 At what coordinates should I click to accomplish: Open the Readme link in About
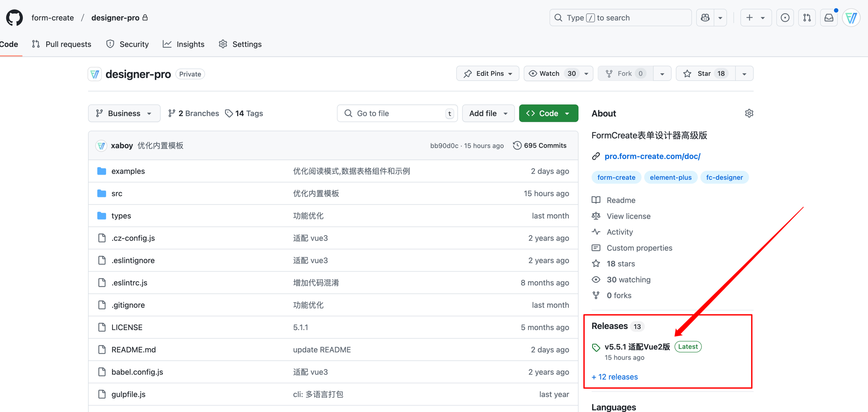coord(614,200)
